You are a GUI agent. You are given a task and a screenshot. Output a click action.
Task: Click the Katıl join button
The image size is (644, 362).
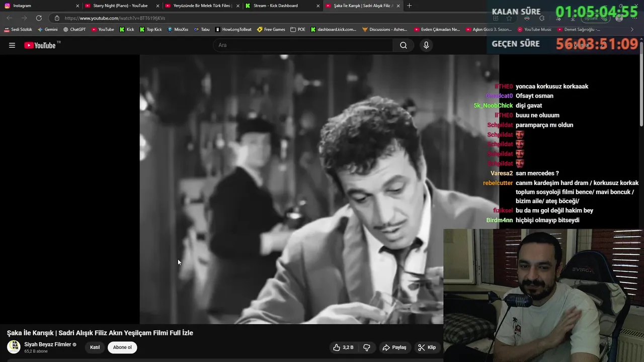point(95,347)
